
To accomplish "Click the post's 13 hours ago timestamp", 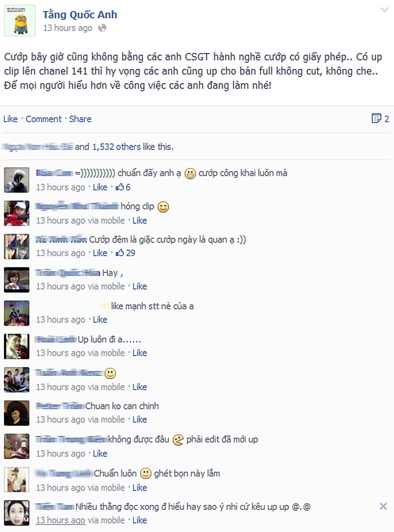I will point(67,28).
